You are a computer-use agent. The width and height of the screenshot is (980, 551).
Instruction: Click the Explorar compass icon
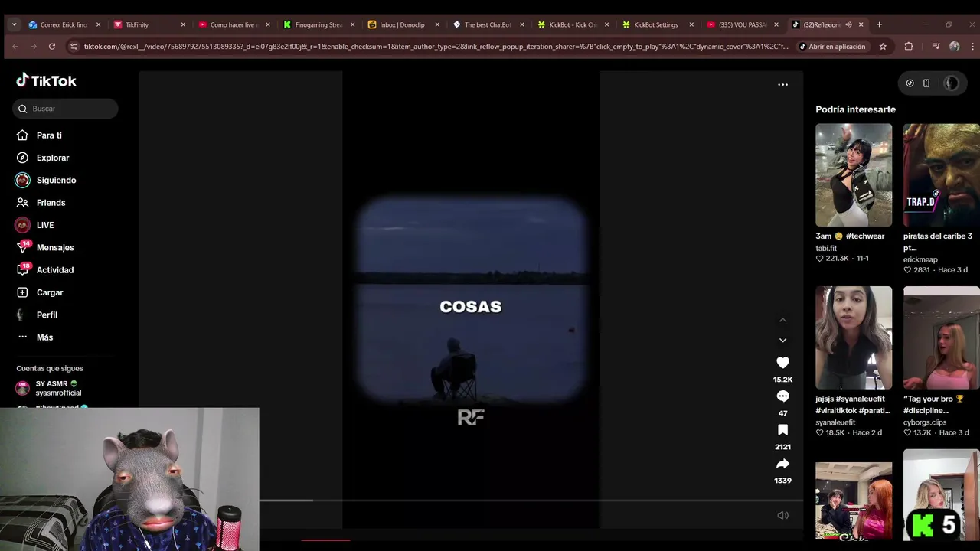coord(22,158)
